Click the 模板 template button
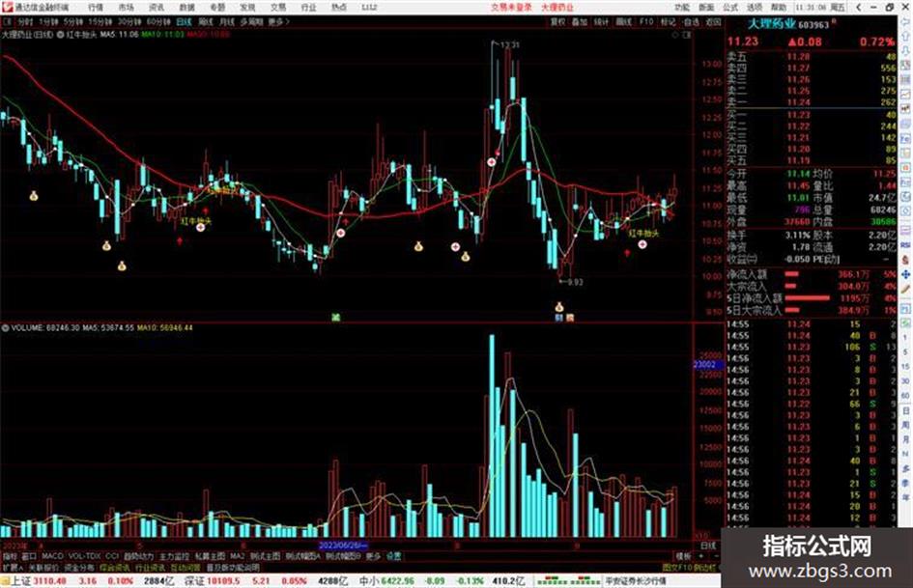Viewport: 913px width, 588px height. pyautogui.click(x=683, y=556)
